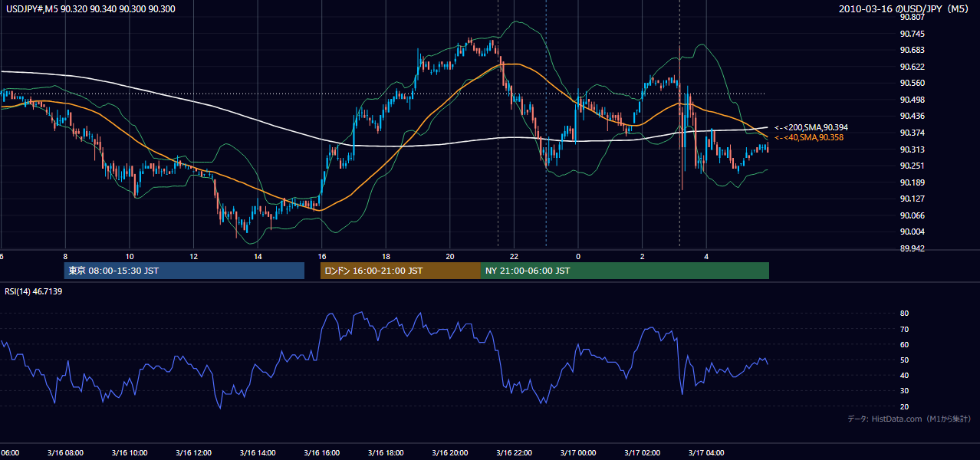Click the 90.622 price axis value
This screenshot has height=460, width=980.
pos(912,67)
